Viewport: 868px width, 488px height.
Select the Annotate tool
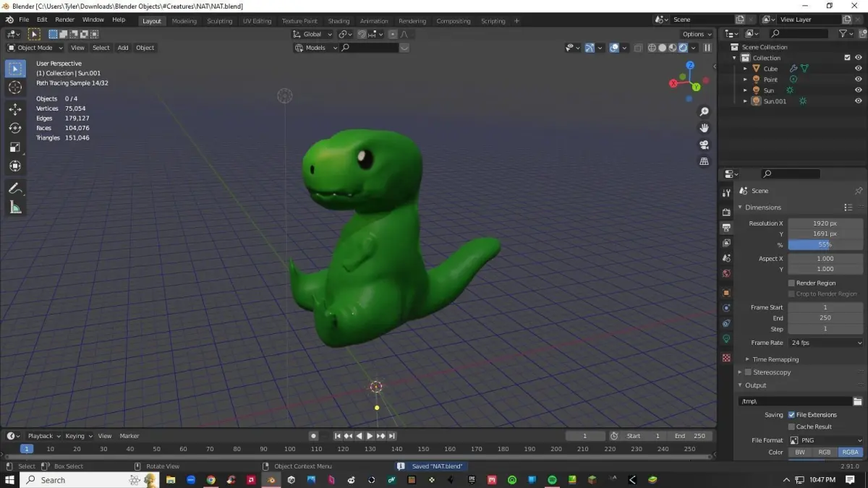click(15, 188)
